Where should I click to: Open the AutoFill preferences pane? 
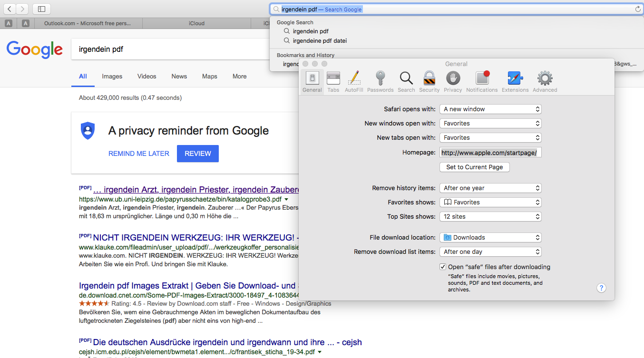click(x=354, y=82)
